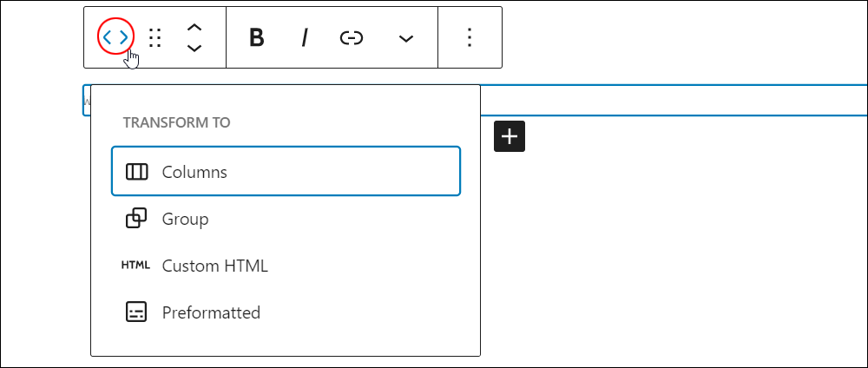868x368 pixels.
Task: Click the Columns layout icon
Action: 137,172
